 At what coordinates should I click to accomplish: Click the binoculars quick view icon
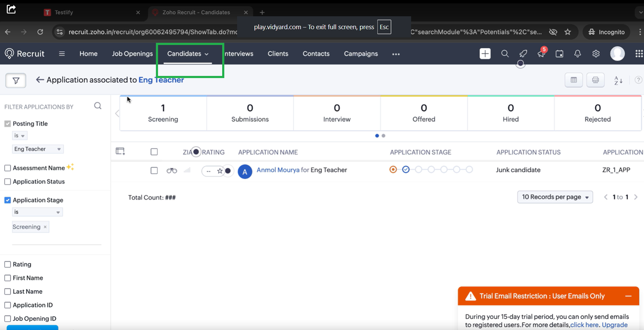point(172,171)
